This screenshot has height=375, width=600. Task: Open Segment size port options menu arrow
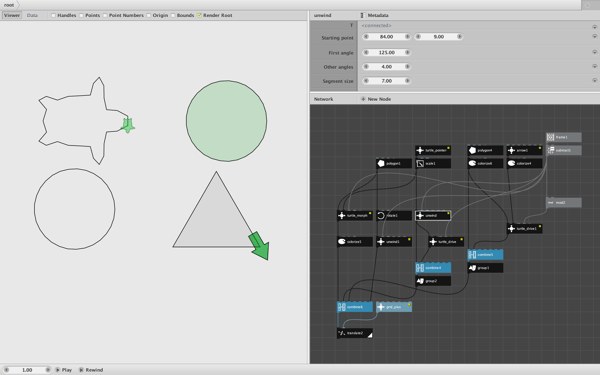tap(594, 80)
